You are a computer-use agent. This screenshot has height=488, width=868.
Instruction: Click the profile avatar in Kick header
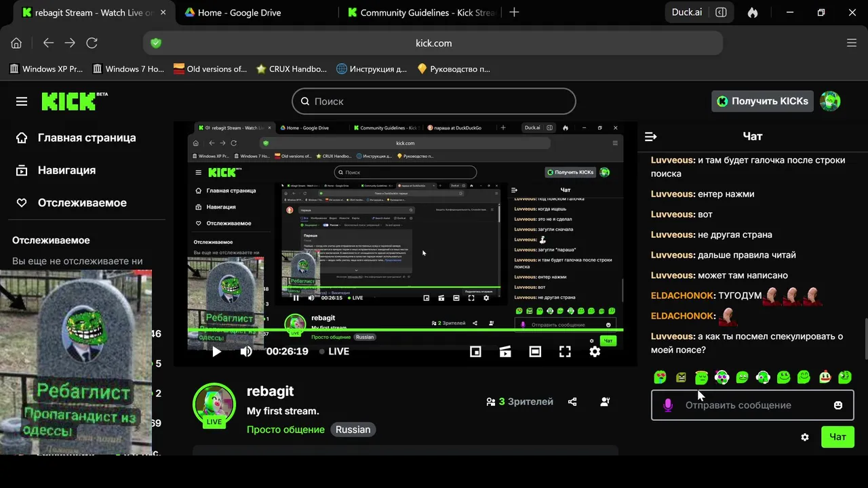click(830, 101)
